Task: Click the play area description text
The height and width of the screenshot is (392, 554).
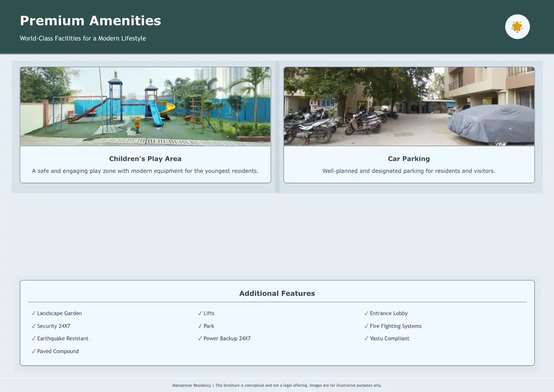Action: click(x=145, y=171)
